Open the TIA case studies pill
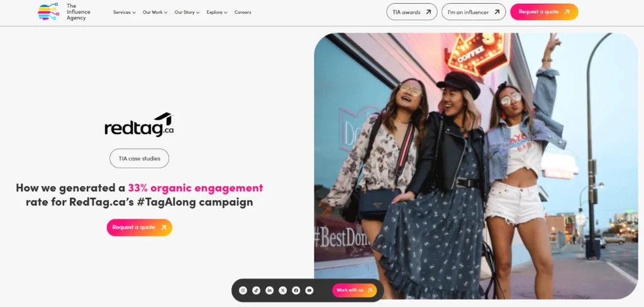 [x=139, y=159]
